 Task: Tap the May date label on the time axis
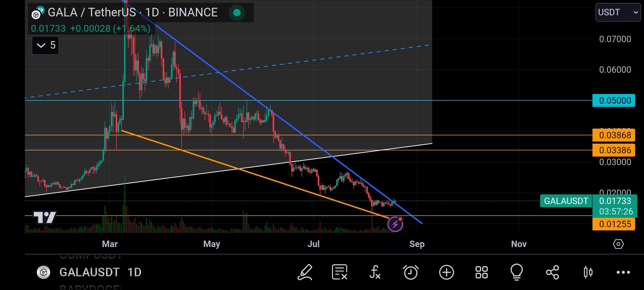(212, 244)
